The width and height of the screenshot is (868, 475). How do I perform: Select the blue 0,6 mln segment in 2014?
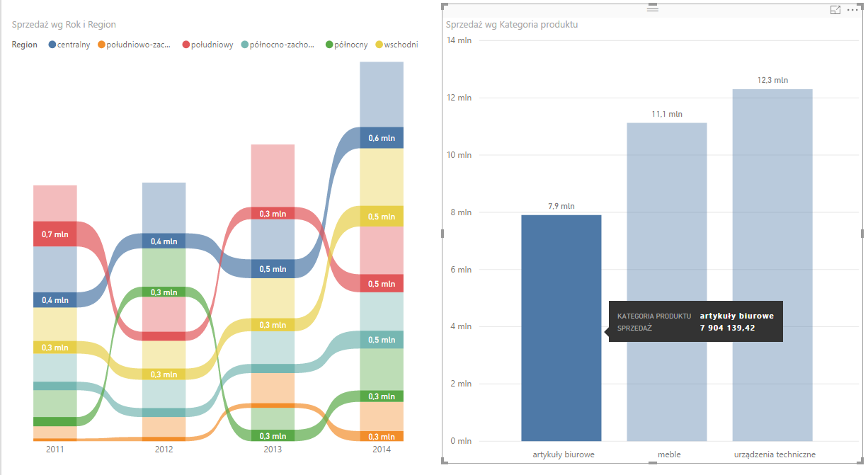[x=382, y=138]
